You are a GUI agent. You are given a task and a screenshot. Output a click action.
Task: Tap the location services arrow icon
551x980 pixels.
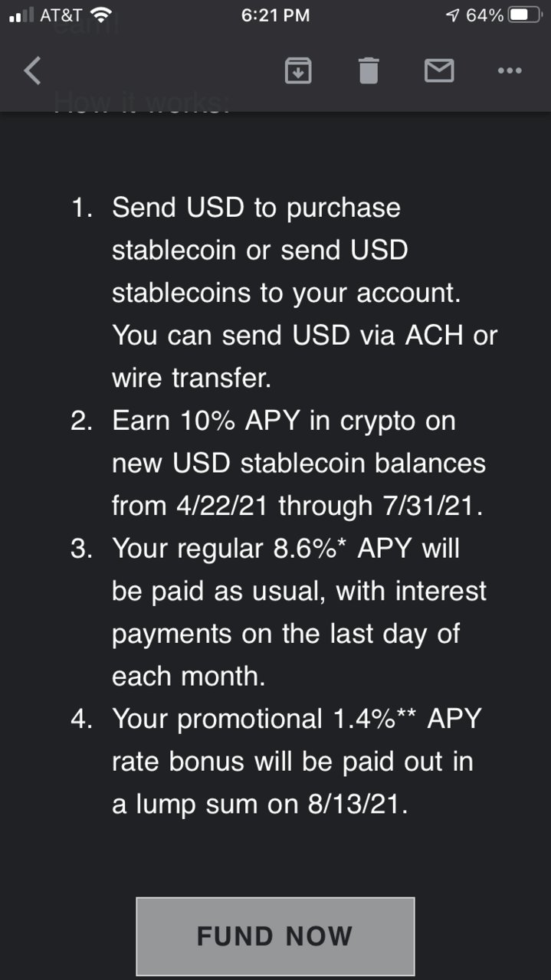coord(453,15)
